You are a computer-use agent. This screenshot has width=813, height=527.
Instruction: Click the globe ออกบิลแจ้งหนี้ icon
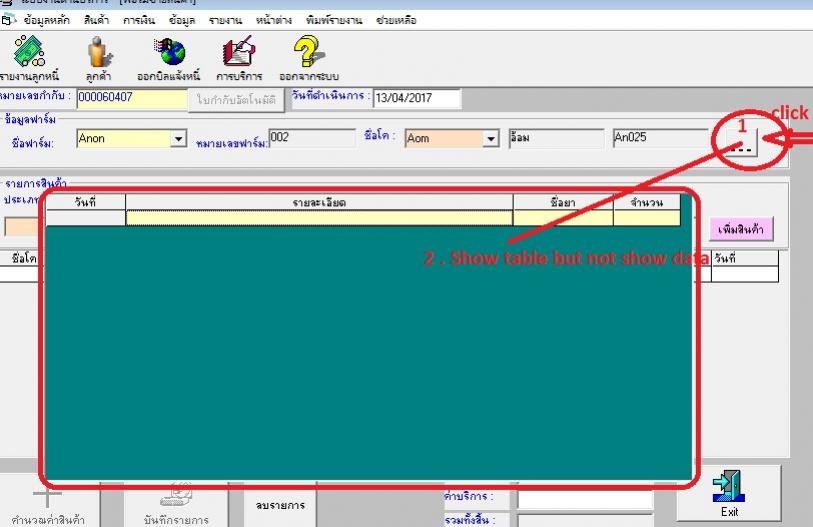coord(169,52)
